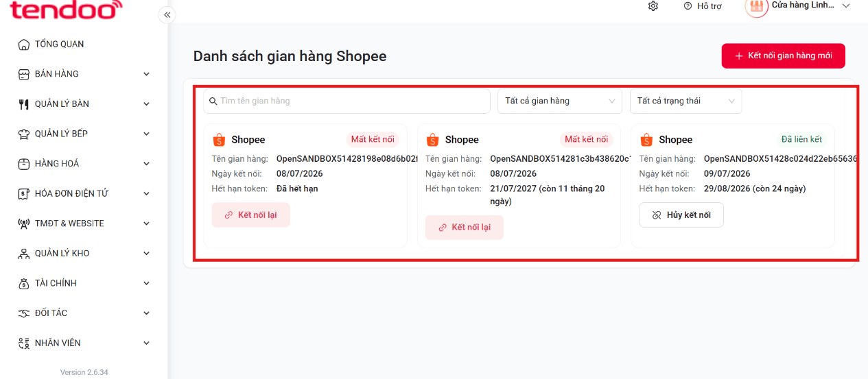
Task: Open the Nhân viên menu item
Action: (84, 343)
